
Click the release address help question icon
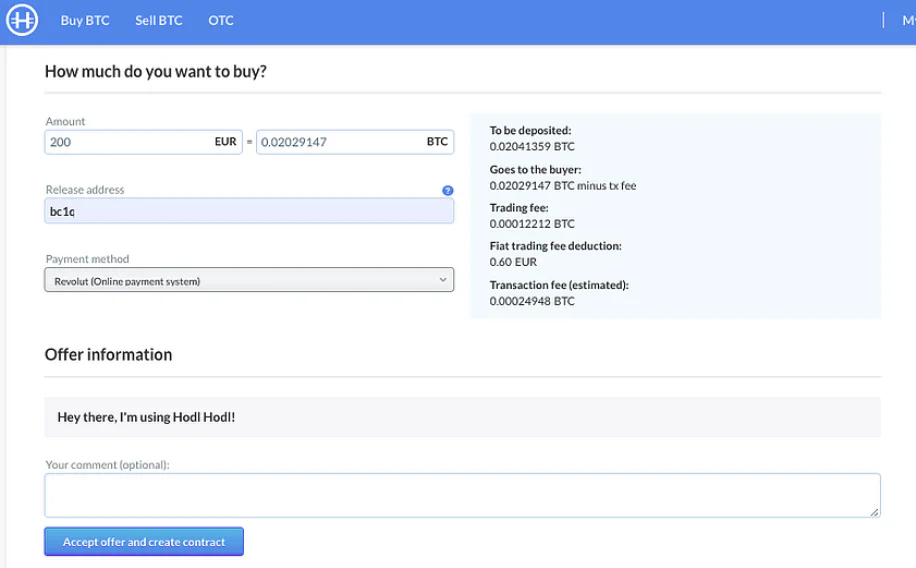[x=447, y=191]
